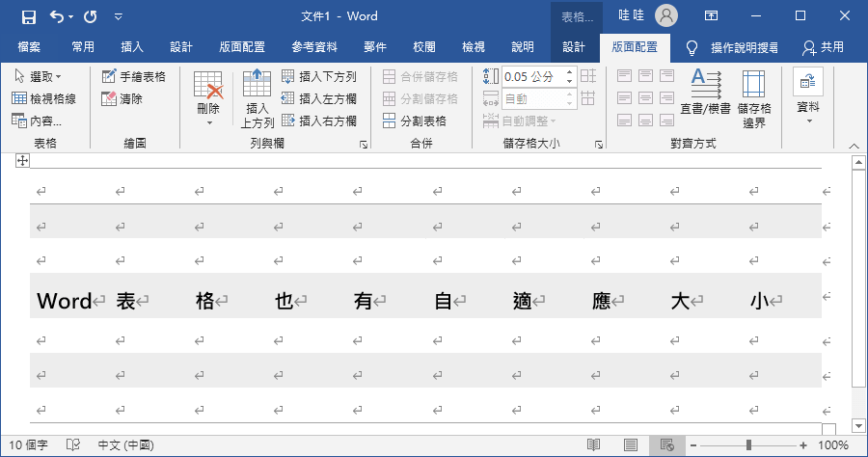The height and width of the screenshot is (457, 868).
Task: Click the 共用 share button
Action: [824, 48]
